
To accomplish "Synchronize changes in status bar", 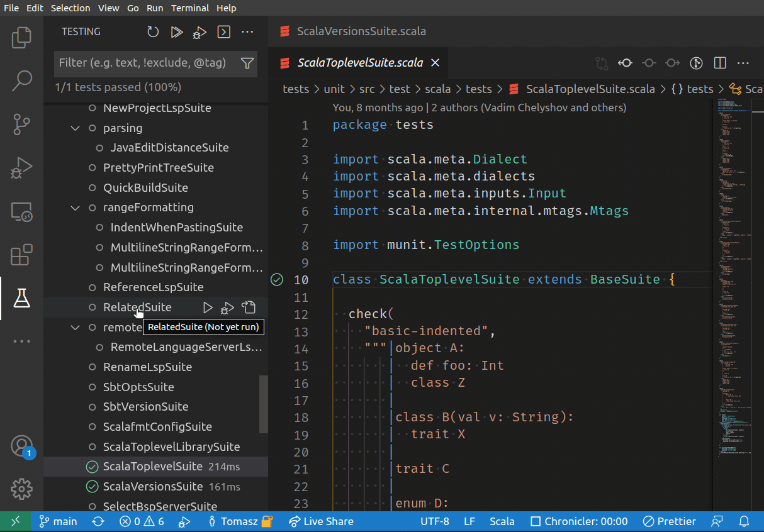I will tap(98, 521).
